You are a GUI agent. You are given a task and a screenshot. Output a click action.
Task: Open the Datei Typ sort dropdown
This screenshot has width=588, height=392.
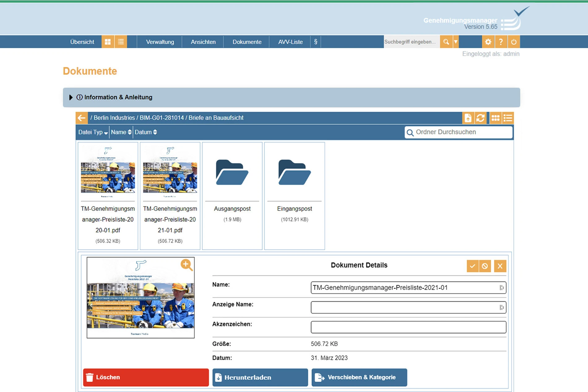pyautogui.click(x=93, y=132)
